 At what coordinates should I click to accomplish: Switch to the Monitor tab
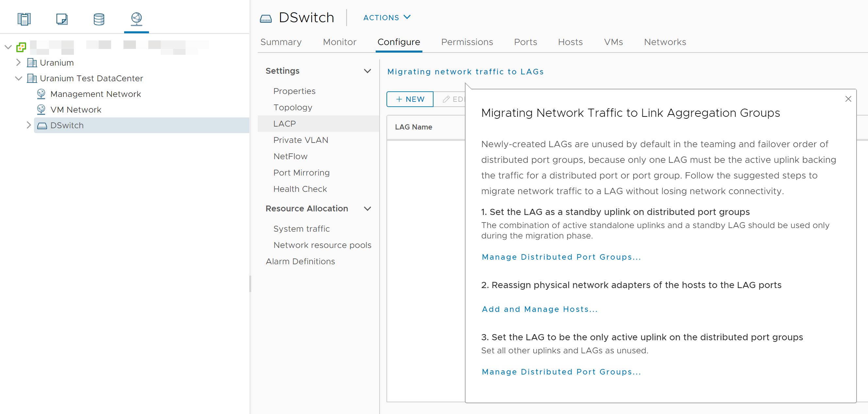coord(339,42)
